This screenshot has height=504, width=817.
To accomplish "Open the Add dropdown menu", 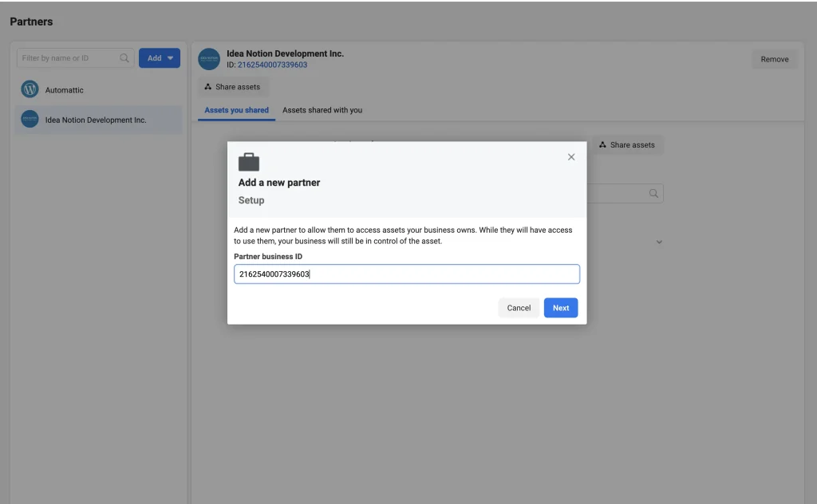I will (x=160, y=58).
